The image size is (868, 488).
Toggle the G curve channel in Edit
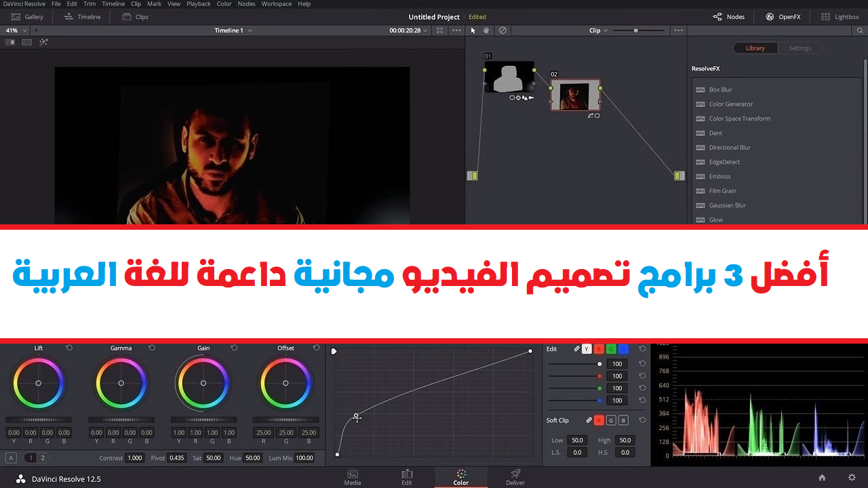coord(611,349)
